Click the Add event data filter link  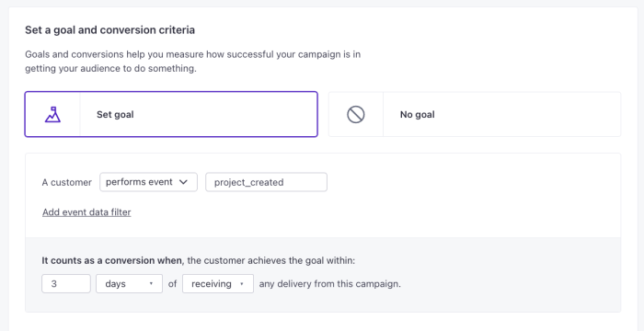[x=86, y=212]
